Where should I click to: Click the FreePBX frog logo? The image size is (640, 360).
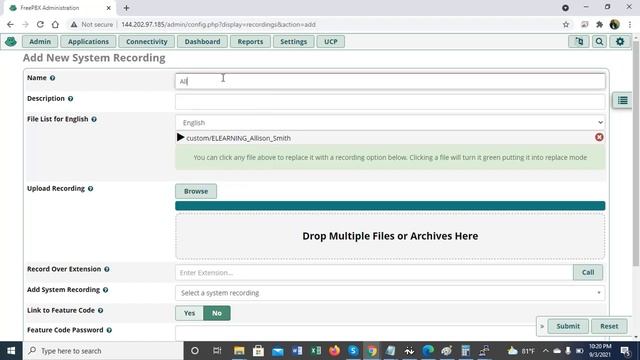point(11,41)
